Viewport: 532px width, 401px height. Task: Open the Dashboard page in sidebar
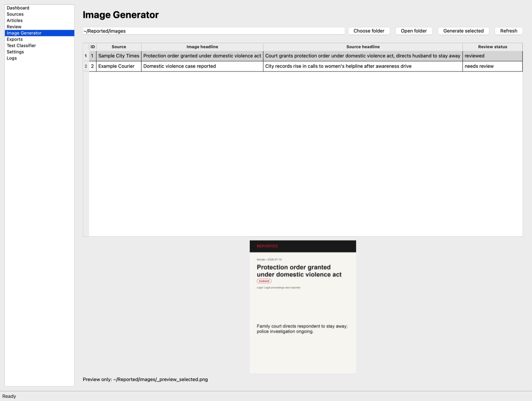click(39, 8)
